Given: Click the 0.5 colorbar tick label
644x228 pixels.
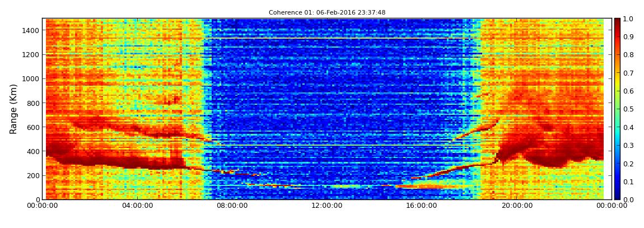Looking at the screenshot, I should coord(629,109).
